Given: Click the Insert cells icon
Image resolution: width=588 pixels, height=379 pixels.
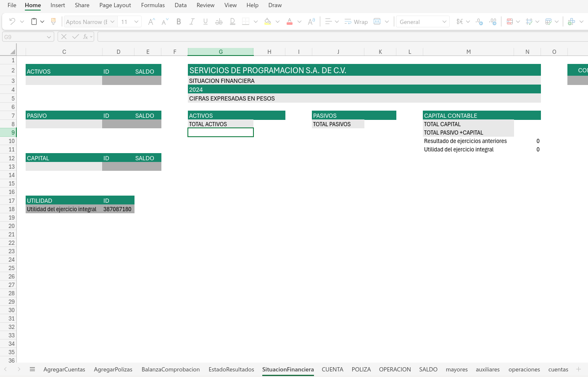Looking at the screenshot, I should point(571,21).
